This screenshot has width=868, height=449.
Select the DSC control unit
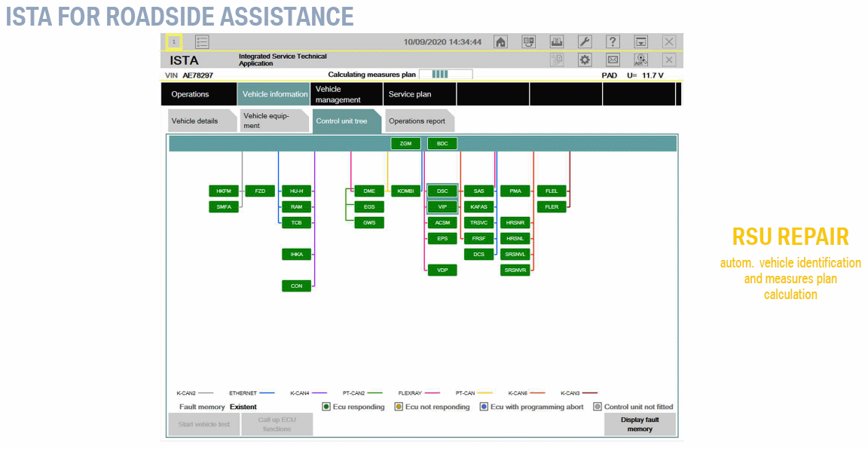[442, 191]
